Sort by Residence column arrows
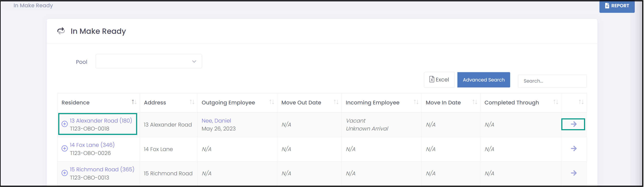Image resolution: width=644 pixels, height=187 pixels. (134, 102)
